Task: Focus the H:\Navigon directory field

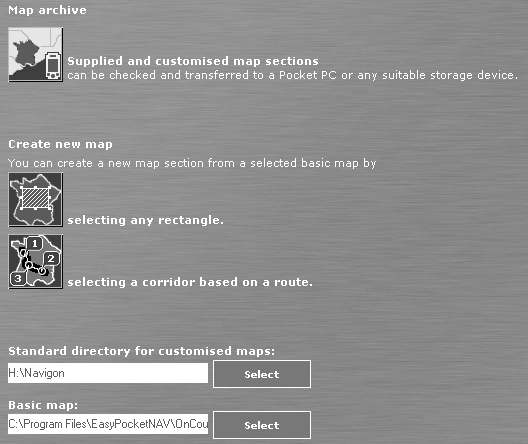Action: click(x=108, y=373)
